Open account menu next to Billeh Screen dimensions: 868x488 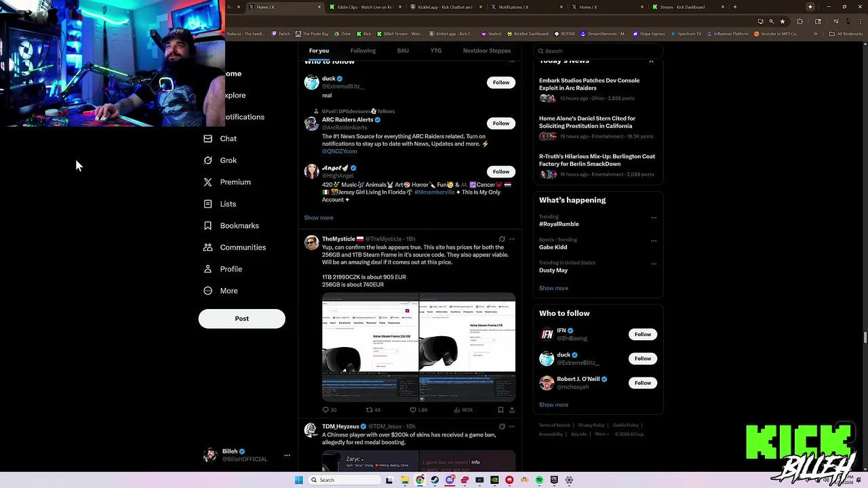click(287, 455)
